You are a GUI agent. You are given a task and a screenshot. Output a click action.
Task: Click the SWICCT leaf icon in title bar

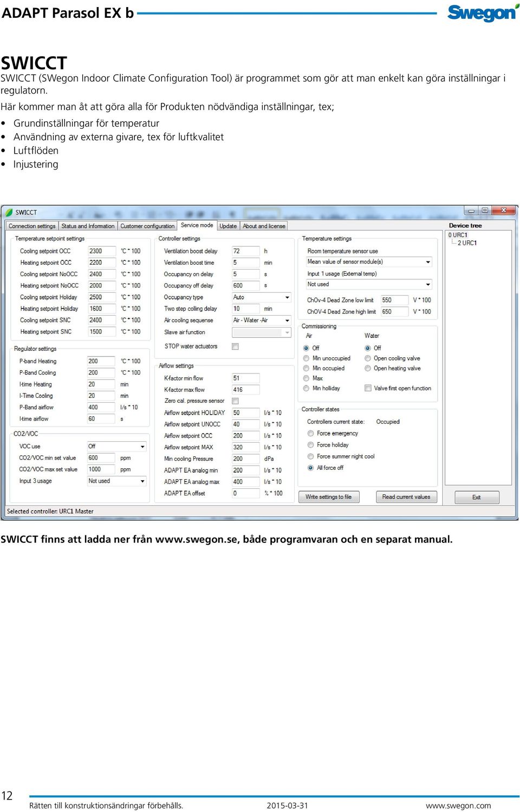point(9,212)
